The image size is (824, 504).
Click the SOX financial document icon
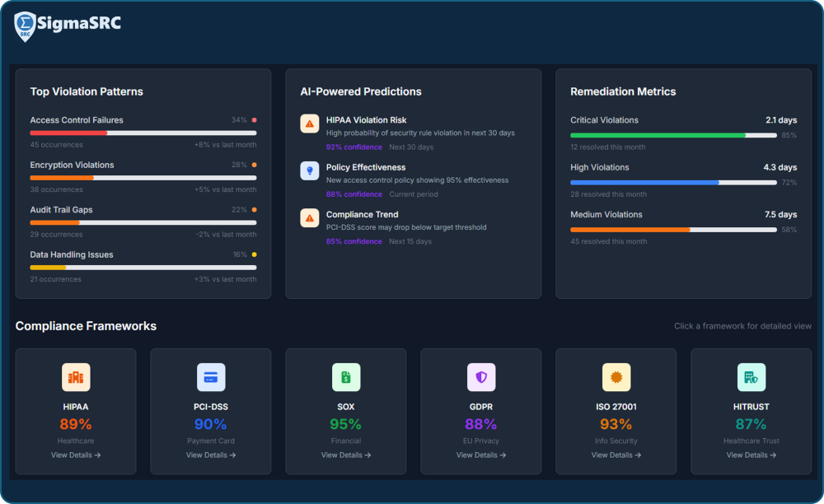pyautogui.click(x=346, y=377)
